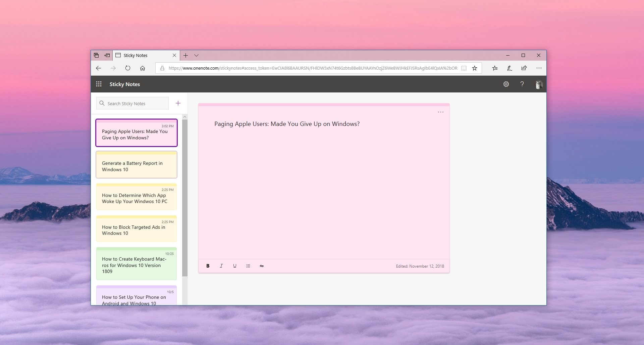Select the Paging Apple Users note
Image resolution: width=644 pixels, height=345 pixels.
(x=137, y=133)
